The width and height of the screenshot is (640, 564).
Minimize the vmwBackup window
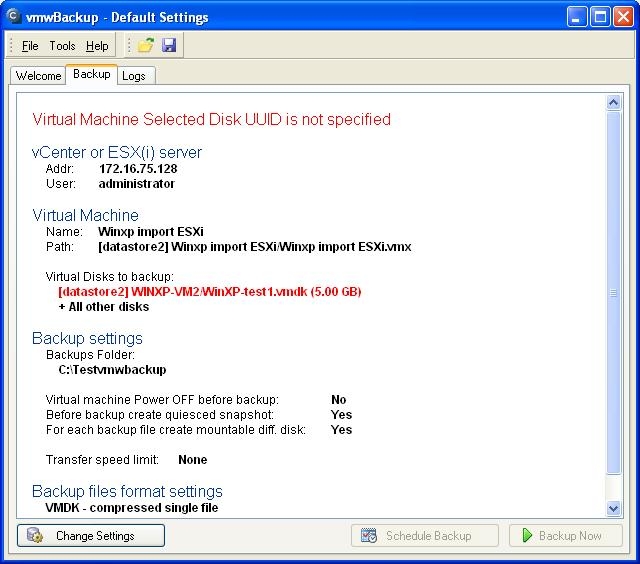576,17
